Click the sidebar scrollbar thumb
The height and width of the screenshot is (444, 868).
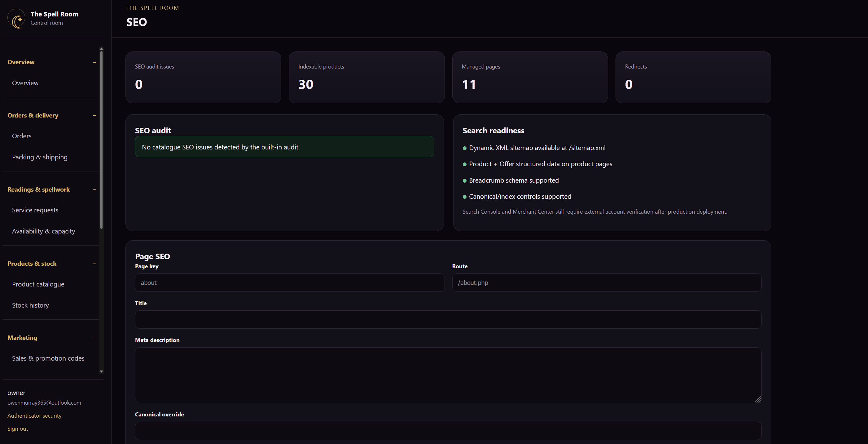pos(101,140)
